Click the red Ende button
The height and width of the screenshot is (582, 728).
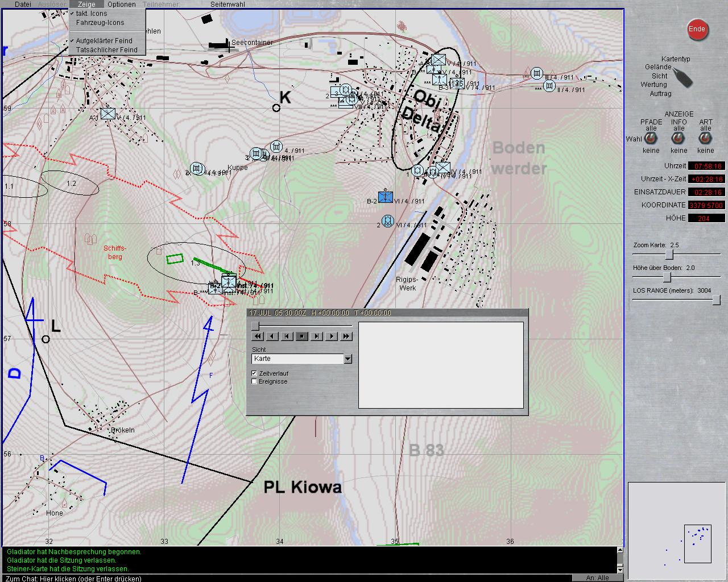(x=697, y=30)
